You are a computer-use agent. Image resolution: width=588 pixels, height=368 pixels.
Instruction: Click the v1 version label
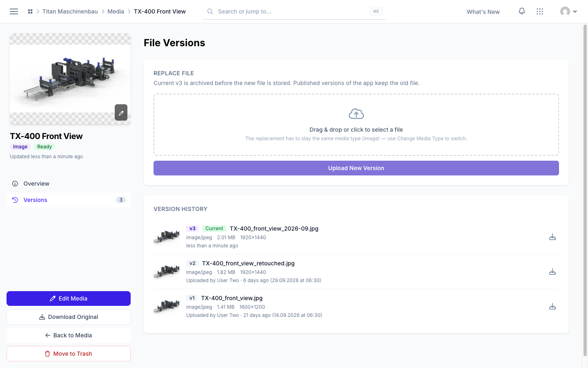[x=192, y=298]
